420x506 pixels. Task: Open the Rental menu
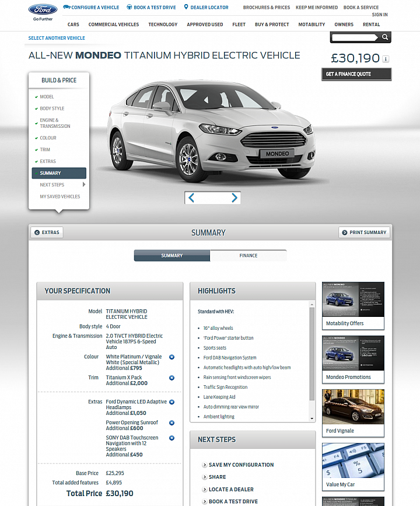point(371,25)
